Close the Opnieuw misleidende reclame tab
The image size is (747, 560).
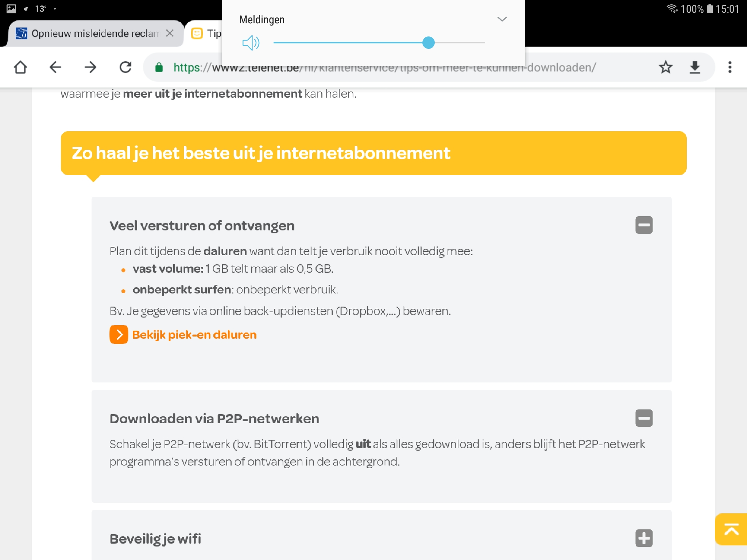[170, 33]
